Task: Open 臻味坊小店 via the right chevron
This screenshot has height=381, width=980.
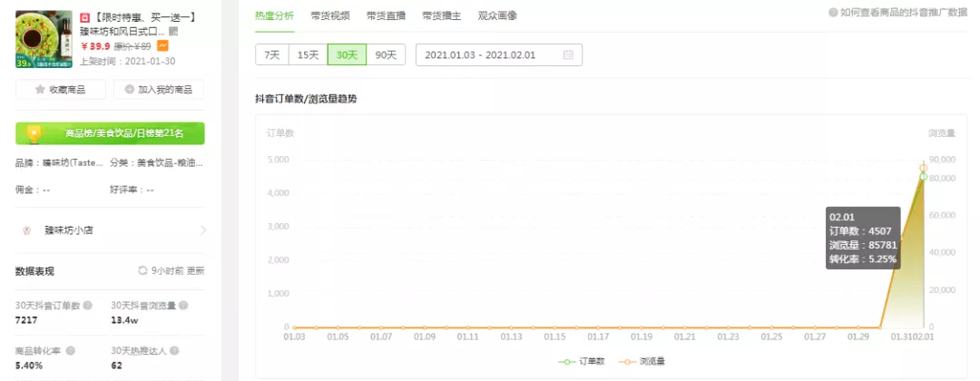Action: [203, 230]
